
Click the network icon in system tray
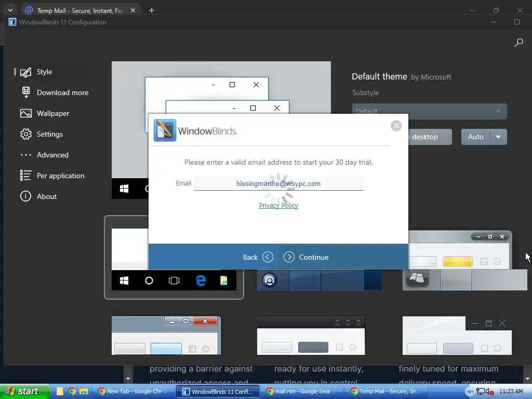(x=481, y=392)
